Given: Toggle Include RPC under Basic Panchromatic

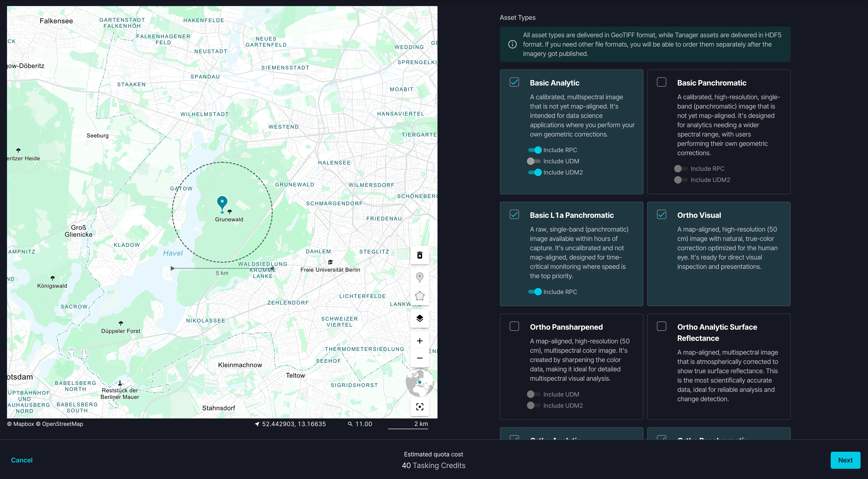Looking at the screenshot, I should coord(681,168).
